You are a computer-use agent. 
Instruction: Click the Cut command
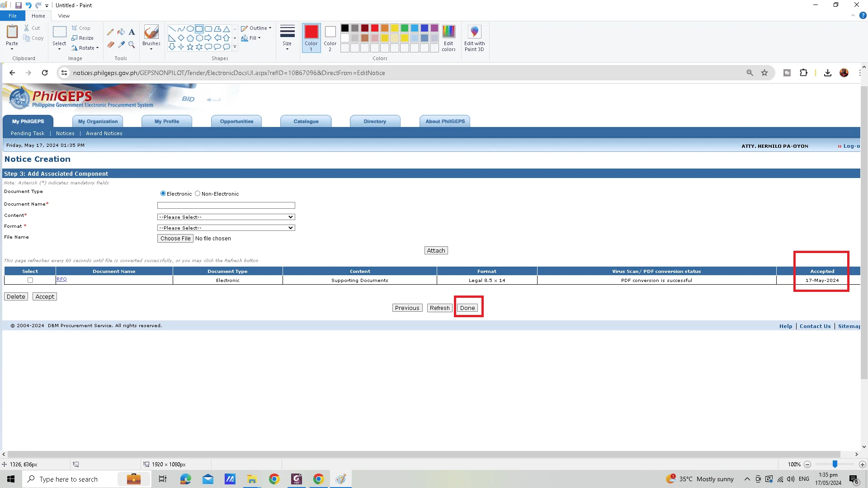tap(32, 28)
